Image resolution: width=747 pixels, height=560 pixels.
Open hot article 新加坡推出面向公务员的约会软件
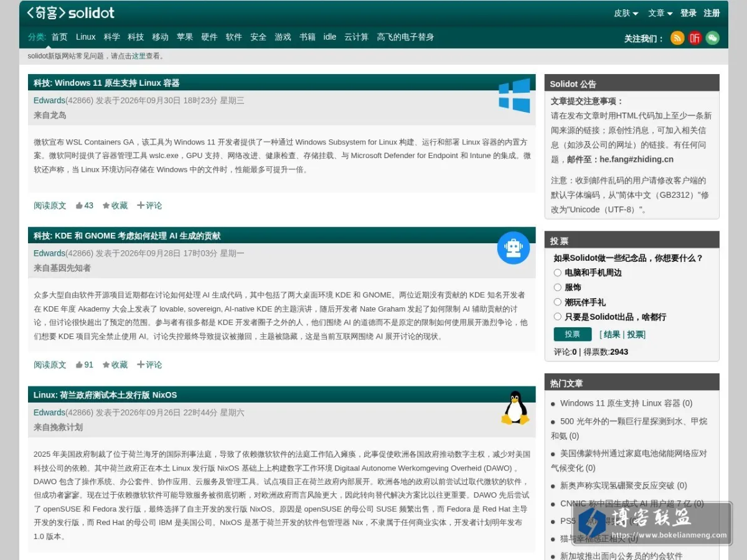(621, 556)
